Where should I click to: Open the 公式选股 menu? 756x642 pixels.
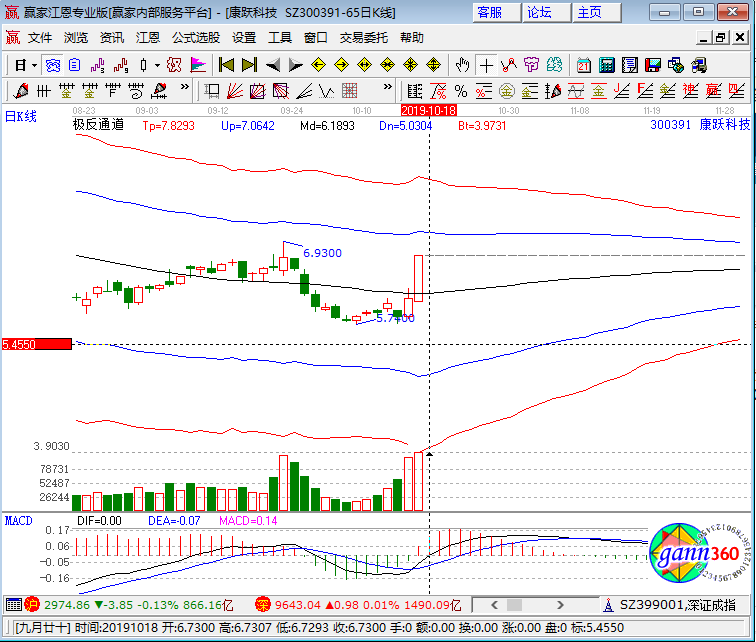(196, 38)
